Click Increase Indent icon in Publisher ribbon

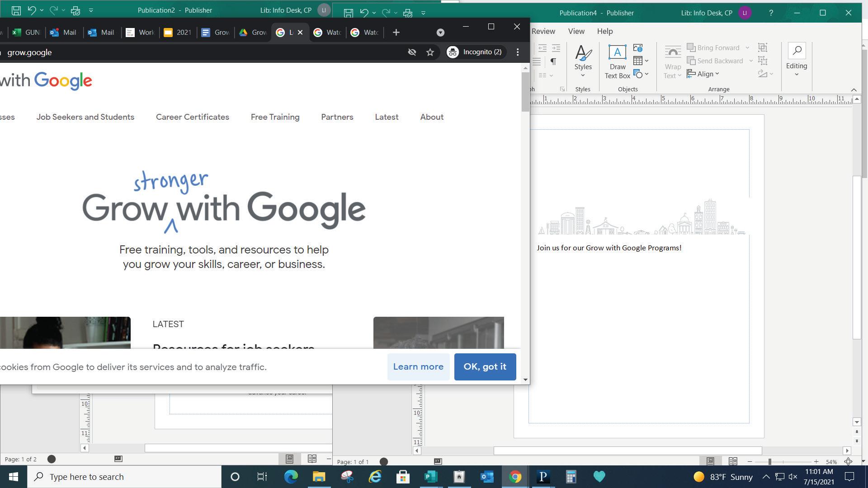tap(556, 48)
